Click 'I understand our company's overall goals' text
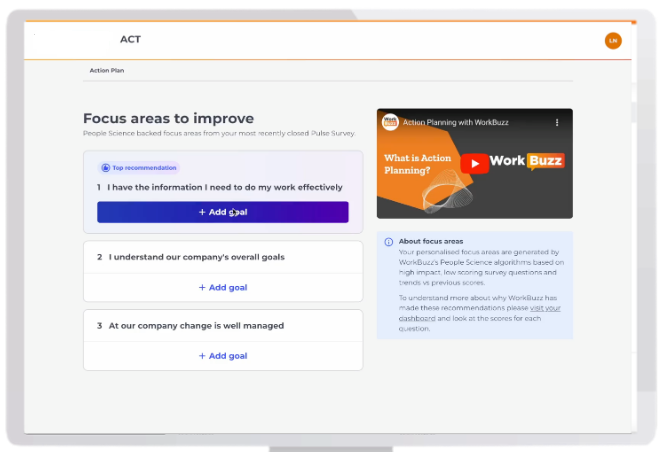Viewport: 664px width, 452px height. tap(196, 257)
